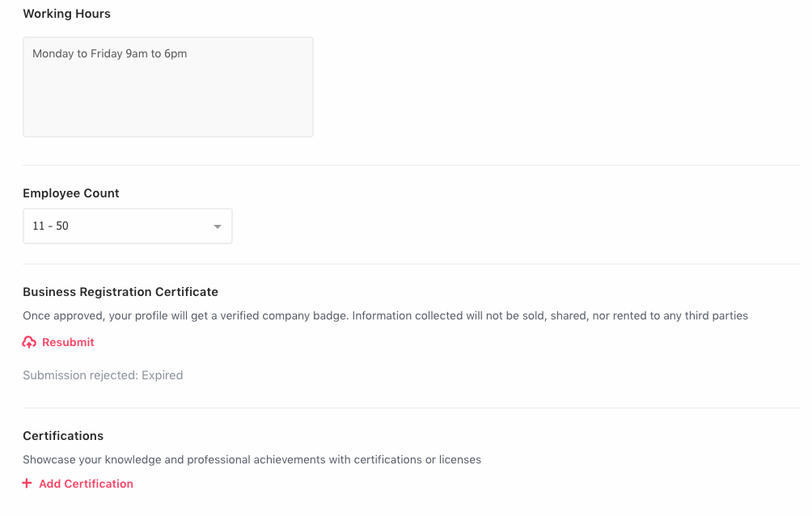Click the 'Showcase your knowledge' certifications description
812x516 pixels.
click(252, 459)
